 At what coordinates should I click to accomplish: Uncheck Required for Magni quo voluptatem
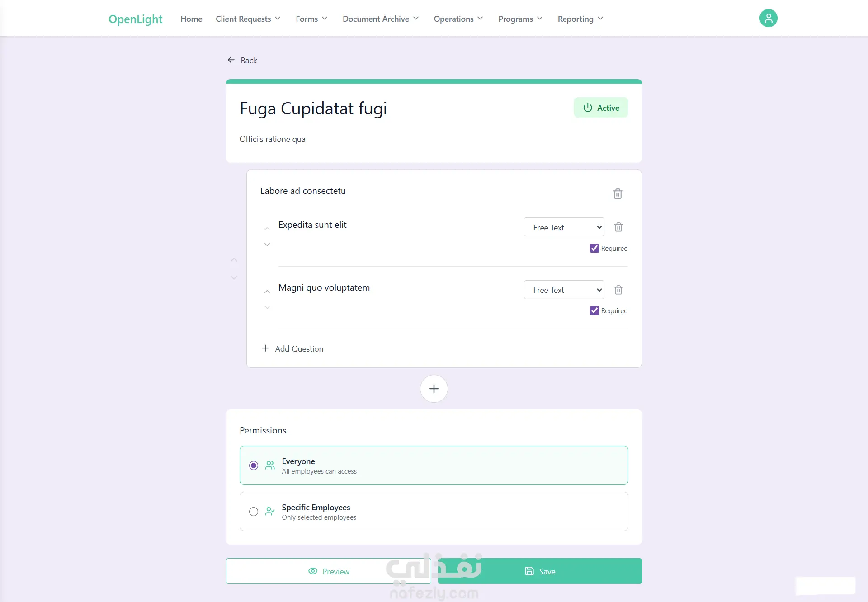(594, 310)
